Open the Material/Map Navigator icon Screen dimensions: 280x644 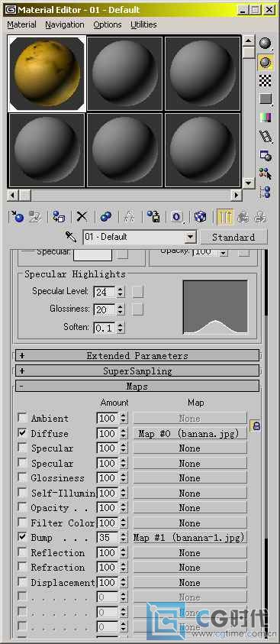pyautogui.click(x=266, y=192)
